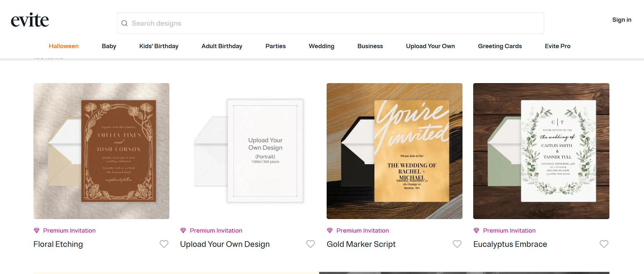Heart the Eucalyptus Embrace design

click(604, 244)
